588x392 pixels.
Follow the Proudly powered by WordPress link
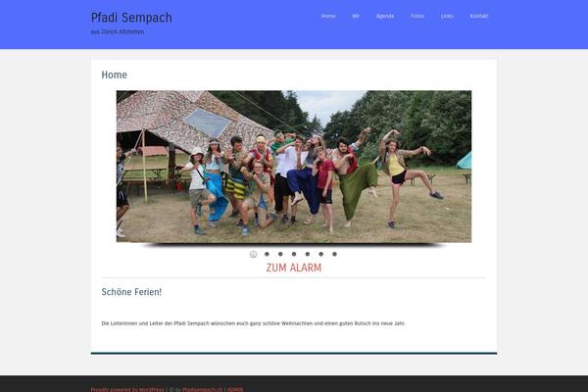(x=127, y=389)
